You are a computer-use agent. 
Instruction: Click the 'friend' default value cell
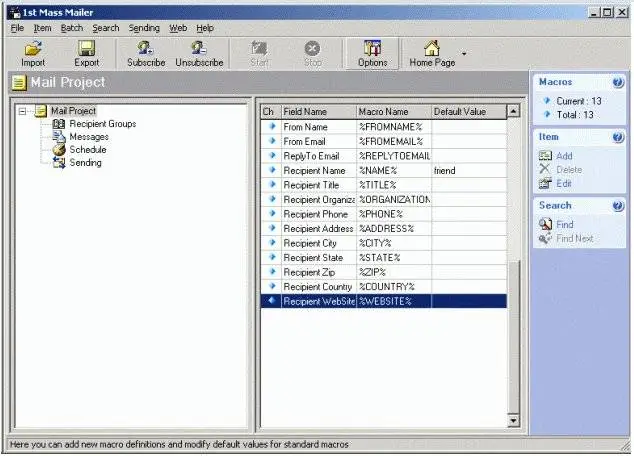point(469,171)
